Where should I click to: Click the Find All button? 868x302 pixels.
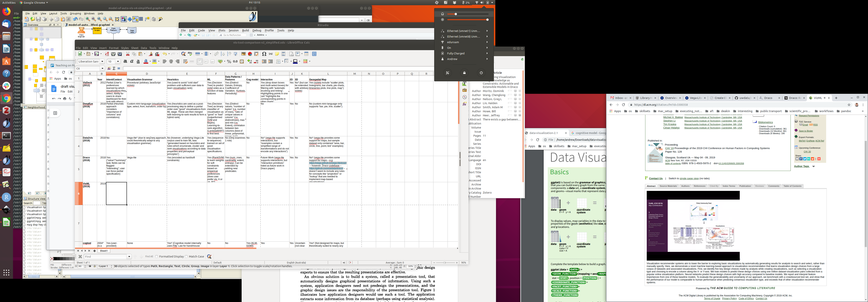pos(149,257)
